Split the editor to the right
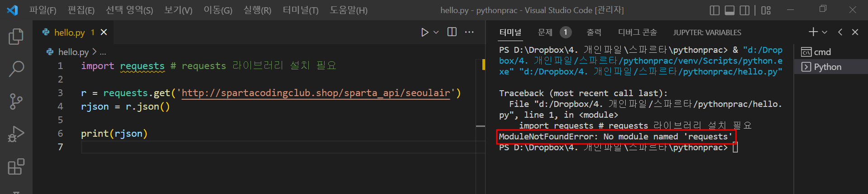Viewport: 868px width, 194px height. pos(452,32)
